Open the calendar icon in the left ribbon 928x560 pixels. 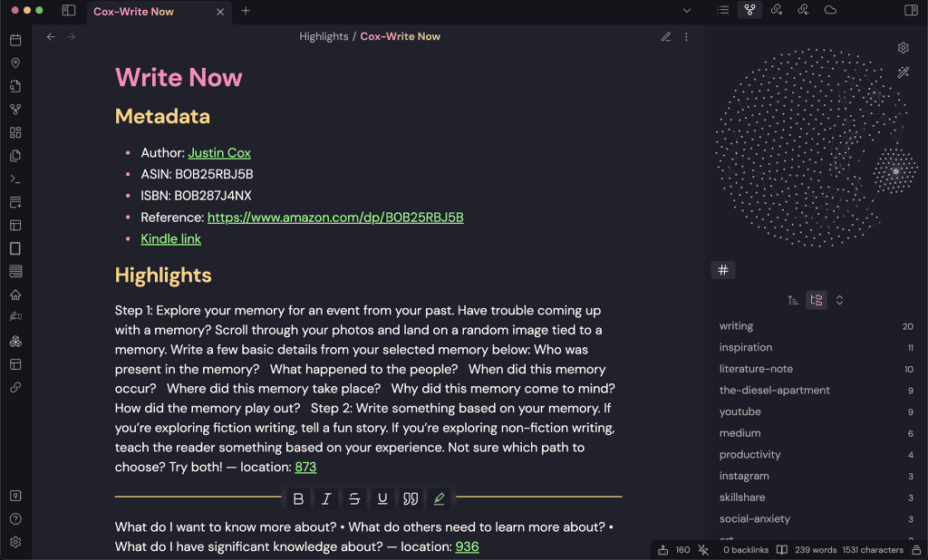point(14,41)
